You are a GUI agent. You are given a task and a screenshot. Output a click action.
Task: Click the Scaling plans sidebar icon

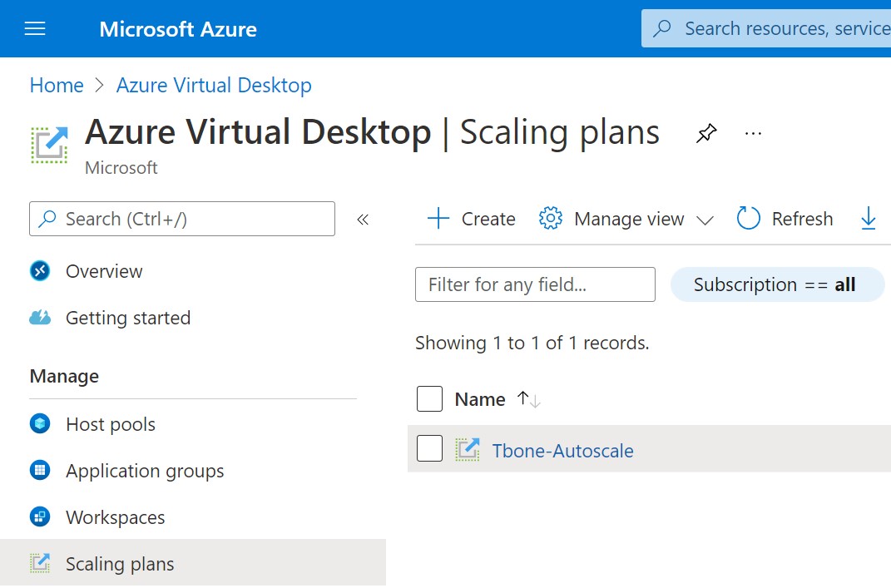click(x=40, y=563)
